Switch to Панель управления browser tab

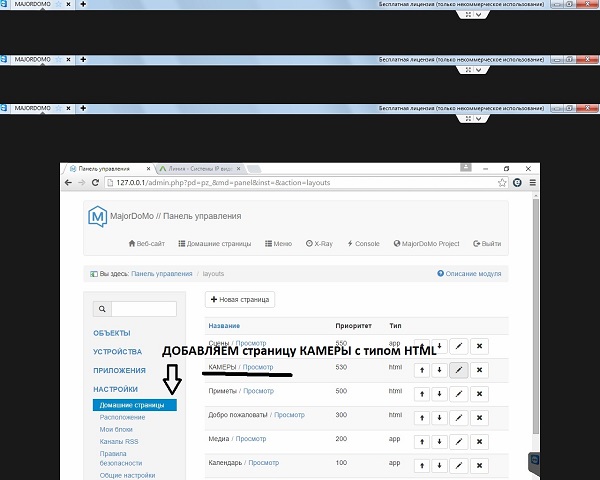click(108, 168)
